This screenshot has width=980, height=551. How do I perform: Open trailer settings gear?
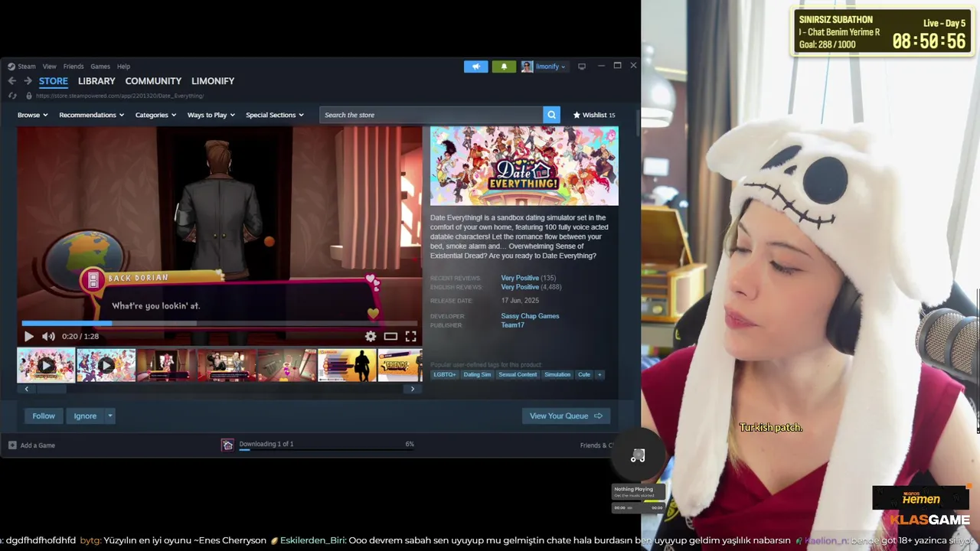click(x=371, y=336)
